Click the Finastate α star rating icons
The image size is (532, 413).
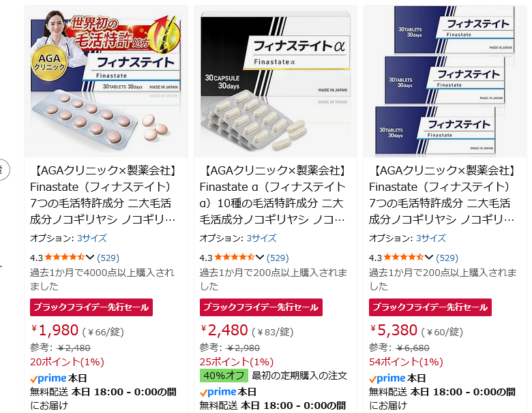[234, 258]
